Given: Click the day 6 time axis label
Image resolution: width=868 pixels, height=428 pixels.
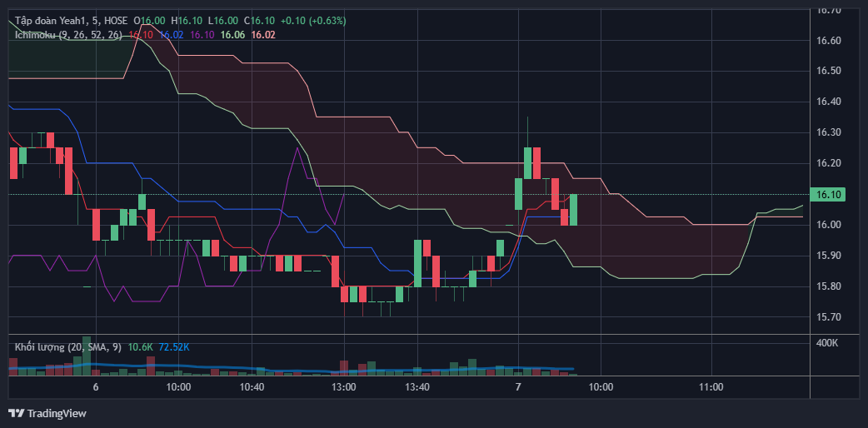Looking at the screenshot, I should [96, 387].
